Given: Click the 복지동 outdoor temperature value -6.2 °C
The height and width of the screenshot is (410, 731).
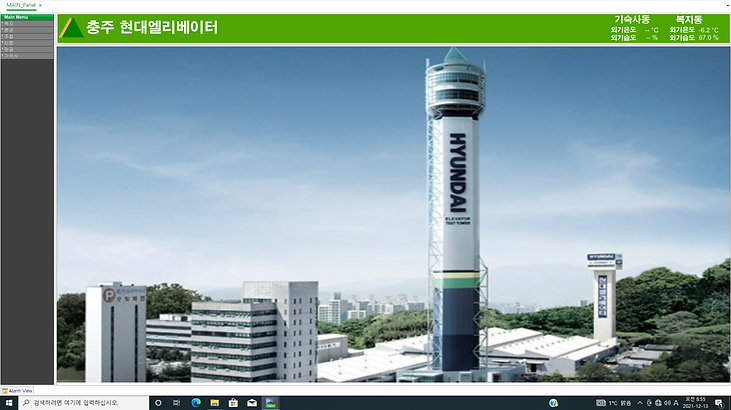Looking at the screenshot, I should pyautogui.click(x=709, y=30).
